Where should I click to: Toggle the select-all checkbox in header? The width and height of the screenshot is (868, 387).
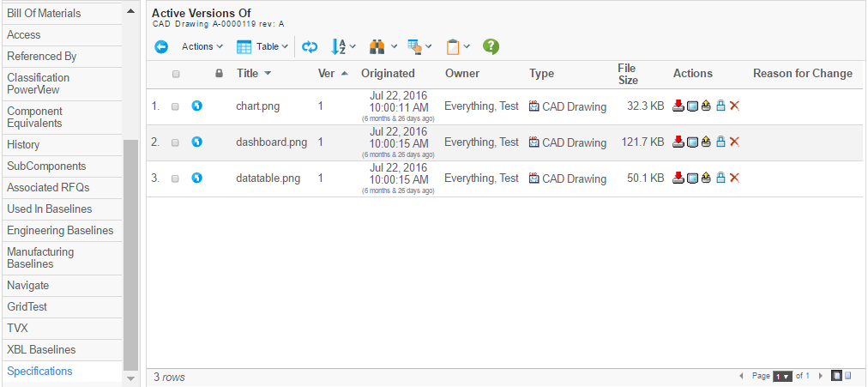pyautogui.click(x=176, y=74)
